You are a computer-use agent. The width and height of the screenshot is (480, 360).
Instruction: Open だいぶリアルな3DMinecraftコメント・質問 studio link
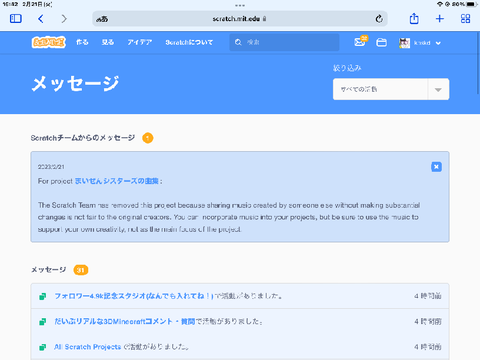(124, 321)
